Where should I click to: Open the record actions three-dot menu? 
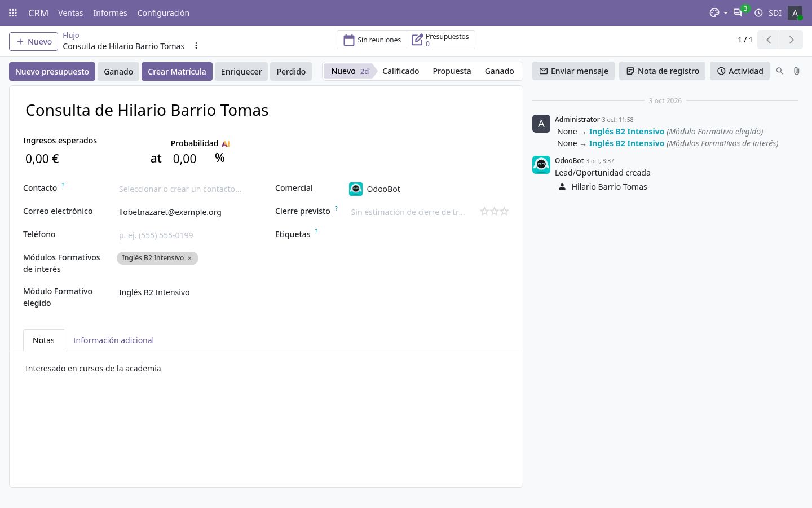(x=196, y=46)
